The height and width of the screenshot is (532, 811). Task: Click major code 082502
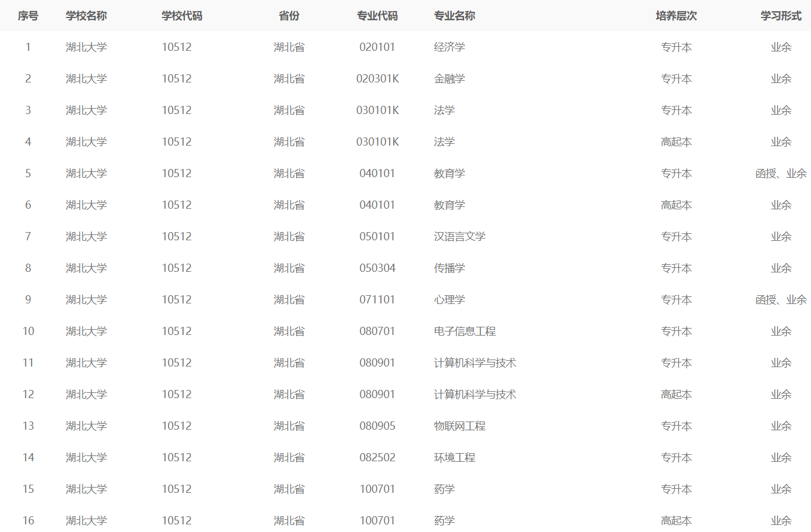377,458
